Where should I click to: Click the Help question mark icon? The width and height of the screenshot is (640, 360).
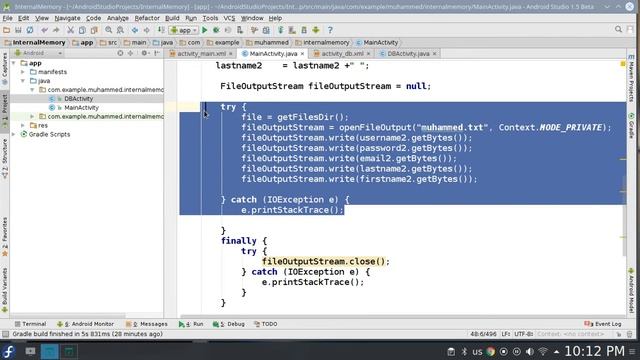click(330, 30)
